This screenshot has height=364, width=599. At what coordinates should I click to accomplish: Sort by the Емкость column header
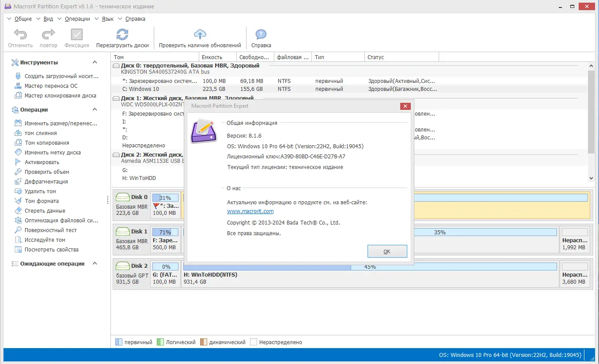218,57
